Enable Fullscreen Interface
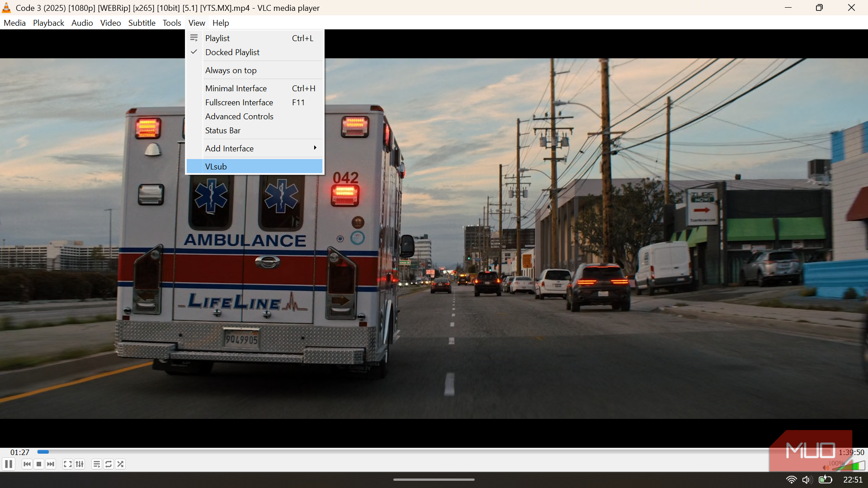This screenshot has height=488, width=868. [255, 103]
